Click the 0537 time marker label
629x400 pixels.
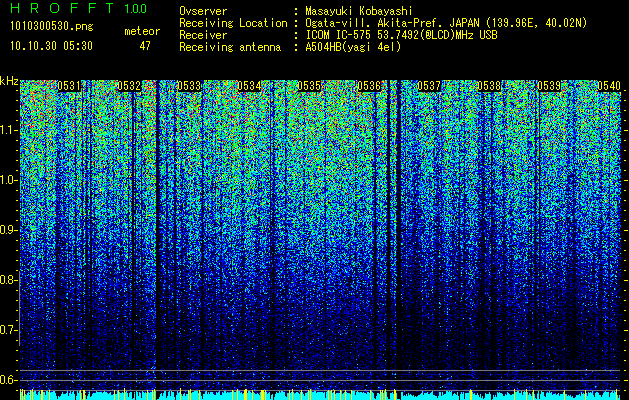(429, 86)
